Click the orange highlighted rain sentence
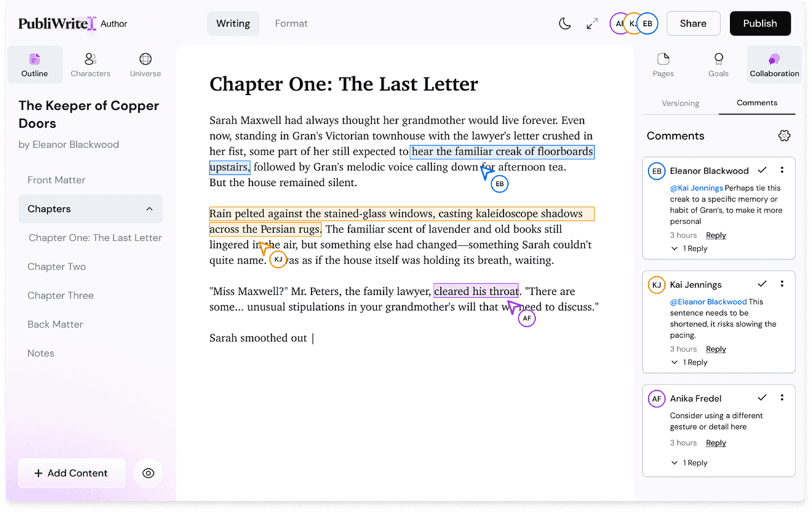Image resolution: width=812 pixels, height=512 pixels. point(395,214)
